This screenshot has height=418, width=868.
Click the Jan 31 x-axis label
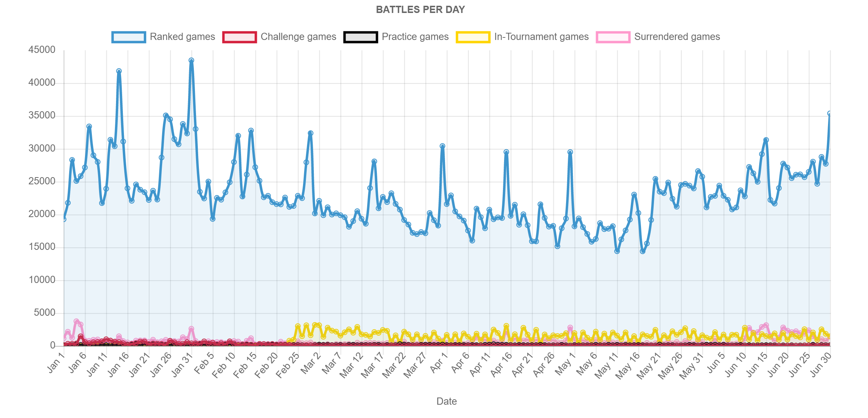pyautogui.click(x=182, y=364)
